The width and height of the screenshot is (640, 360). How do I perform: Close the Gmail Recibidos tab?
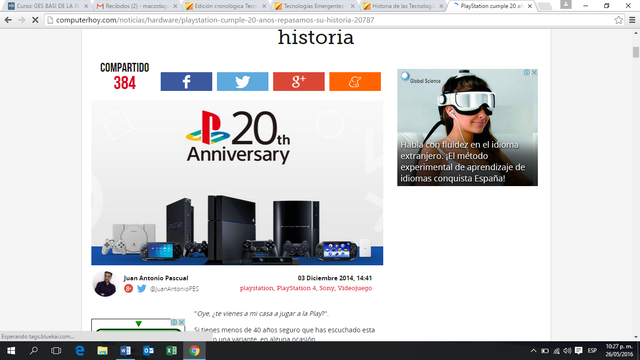175,6
